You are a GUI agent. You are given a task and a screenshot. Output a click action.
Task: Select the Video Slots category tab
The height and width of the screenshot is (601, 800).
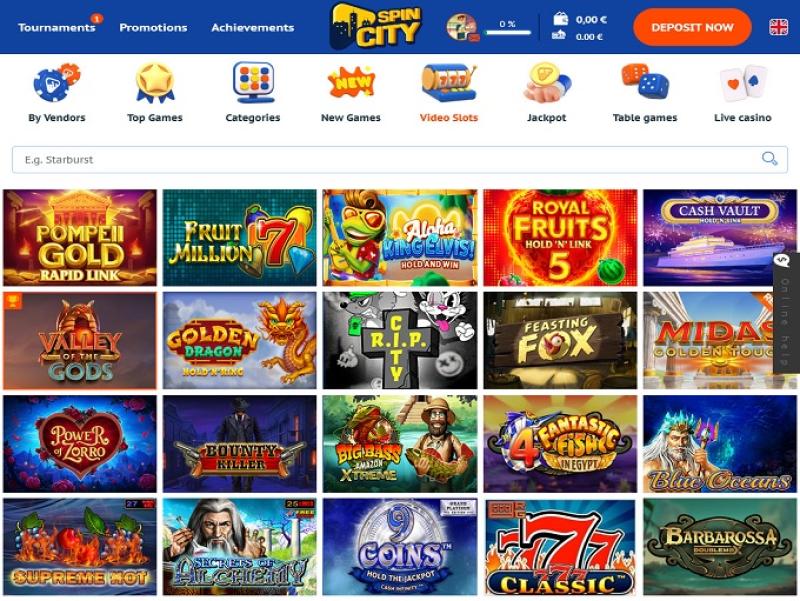pos(449,118)
